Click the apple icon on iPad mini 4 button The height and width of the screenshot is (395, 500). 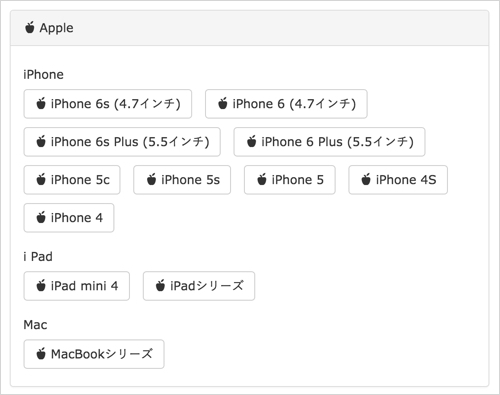coord(41,286)
